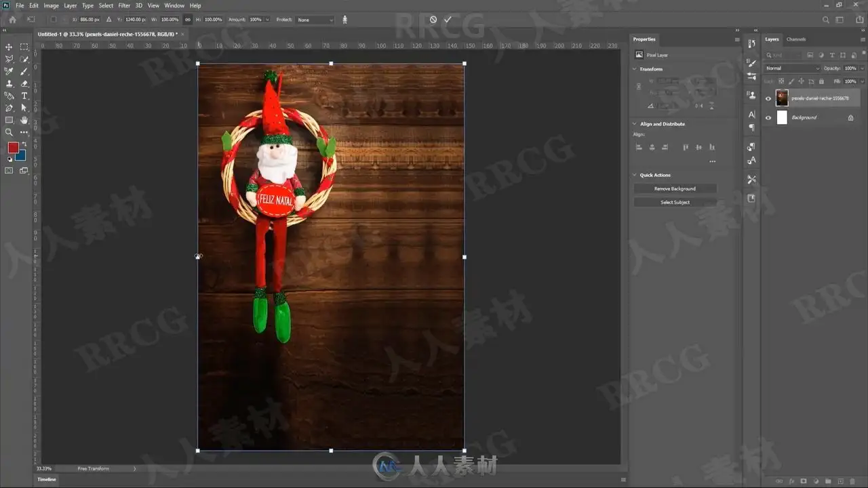Open the Normal blend mode dropdown

(793, 68)
